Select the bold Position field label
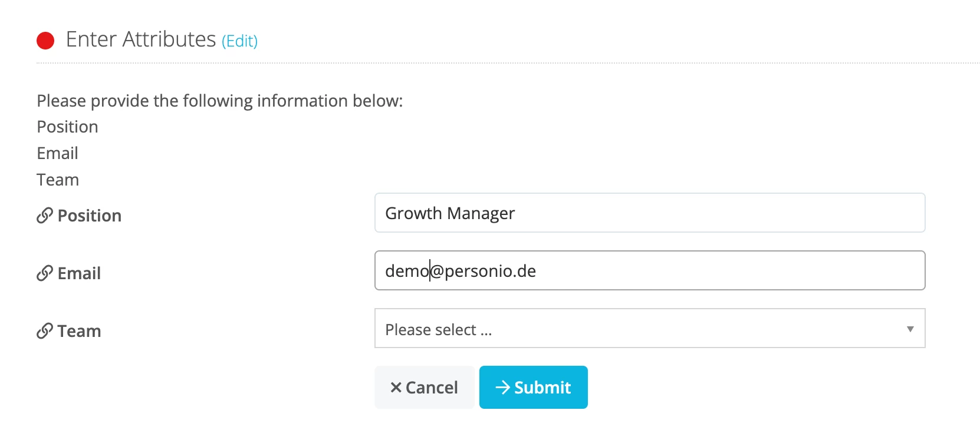The height and width of the screenshot is (430, 980). click(x=90, y=216)
